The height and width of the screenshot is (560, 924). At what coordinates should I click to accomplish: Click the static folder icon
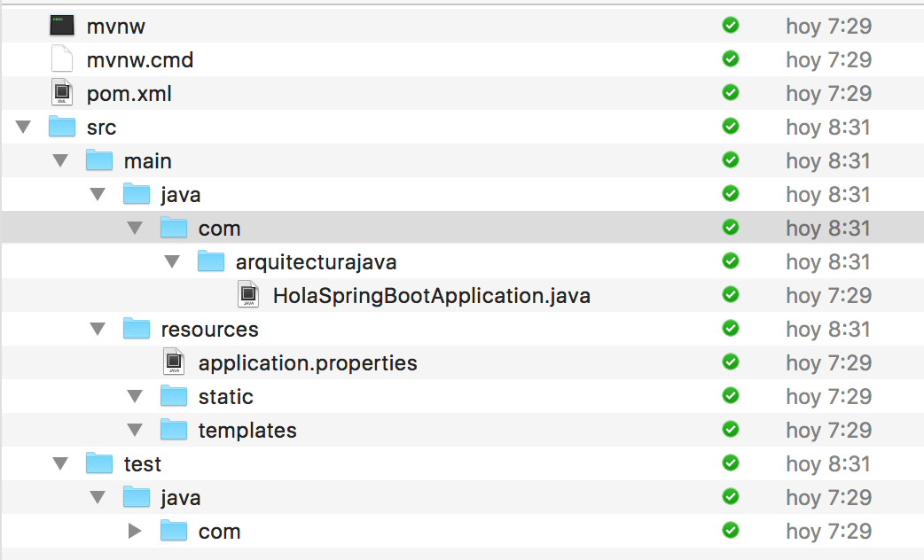click(x=174, y=396)
